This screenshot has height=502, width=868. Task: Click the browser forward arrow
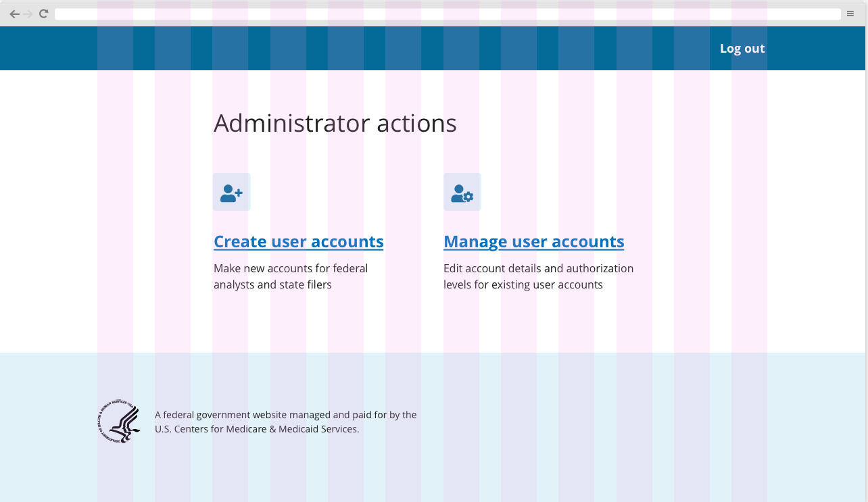click(x=28, y=14)
